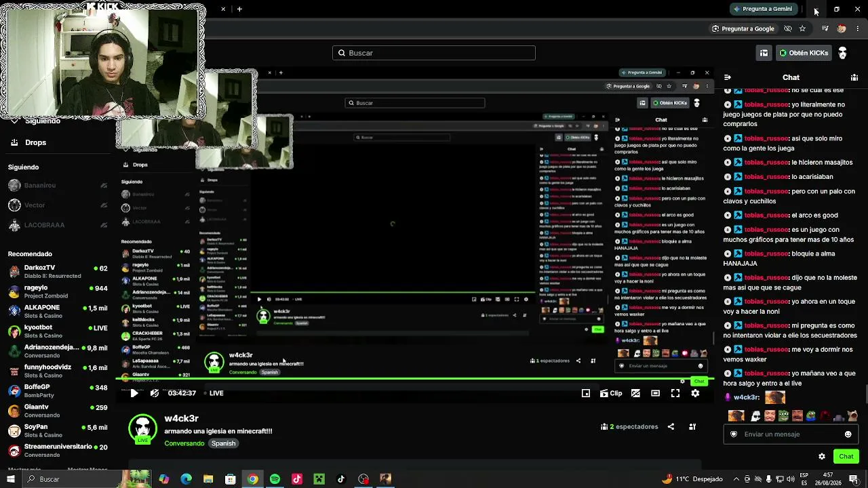Open recommended channel ALKAPONE
The image size is (868, 488).
coord(57,311)
